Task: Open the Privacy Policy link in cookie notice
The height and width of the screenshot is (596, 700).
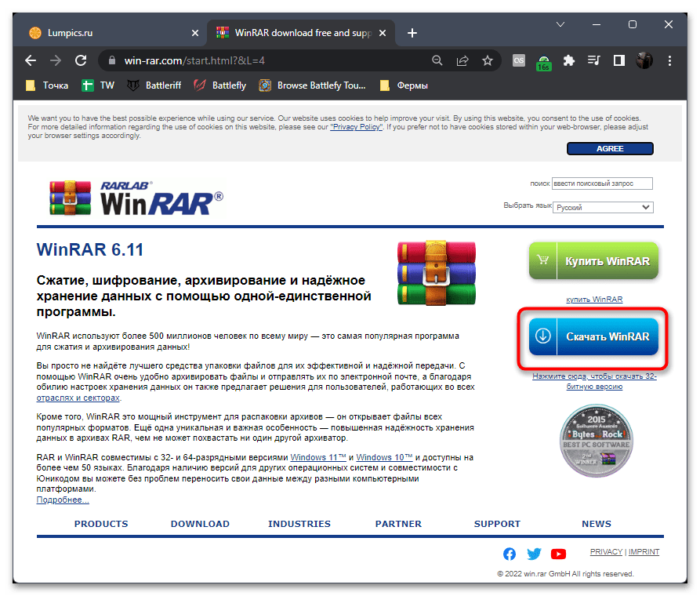Action: point(356,127)
